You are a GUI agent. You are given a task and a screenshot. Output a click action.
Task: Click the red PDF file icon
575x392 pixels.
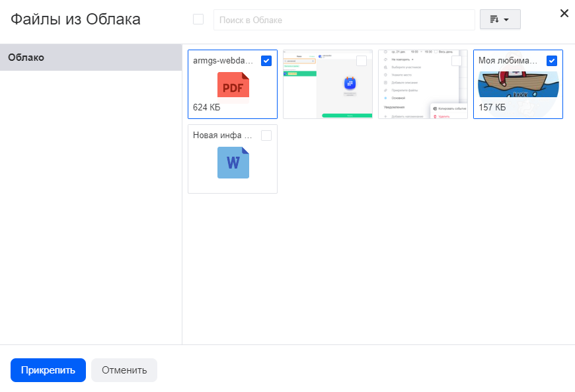(x=233, y=87)
